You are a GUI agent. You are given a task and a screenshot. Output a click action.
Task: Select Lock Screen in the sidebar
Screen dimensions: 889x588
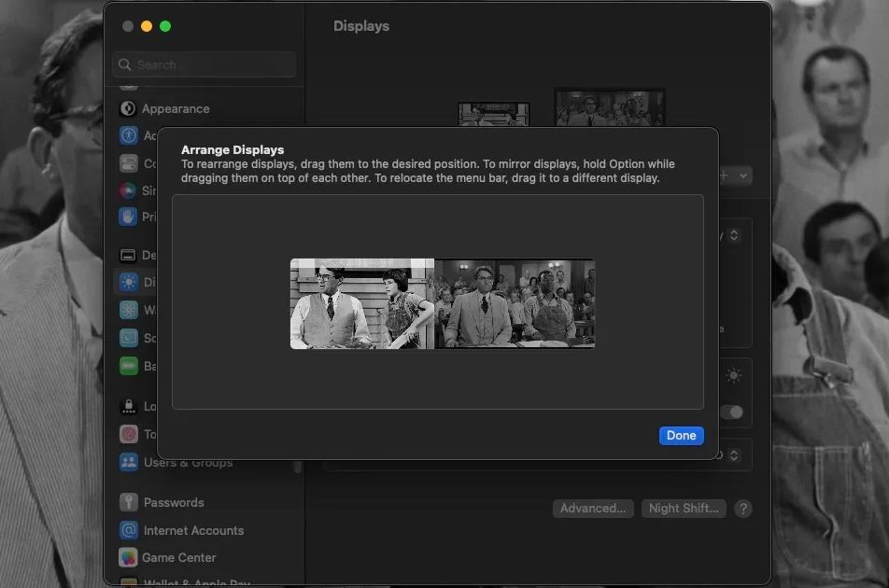pyautogui.click(x=128, y=406)
